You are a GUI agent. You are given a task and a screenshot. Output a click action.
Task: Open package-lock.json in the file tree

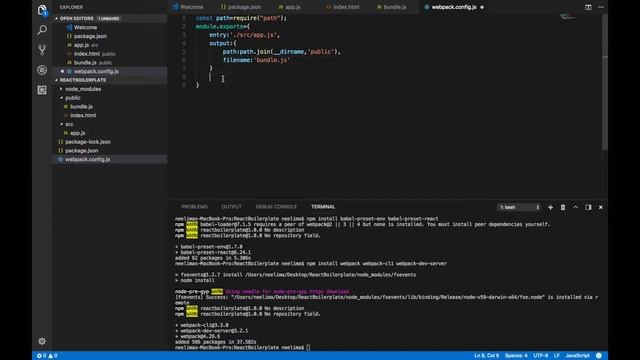[88, 142]
